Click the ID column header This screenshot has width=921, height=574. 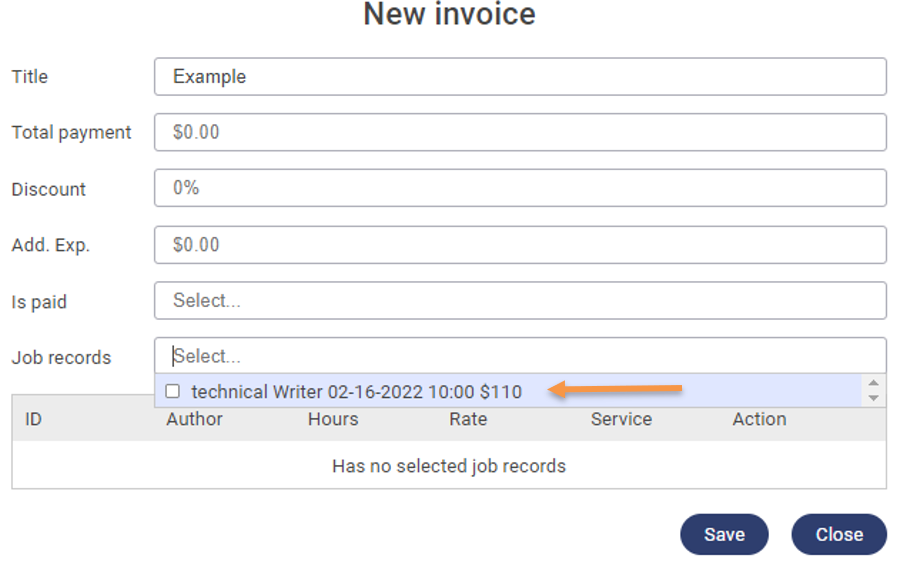[x=33, y=420]
